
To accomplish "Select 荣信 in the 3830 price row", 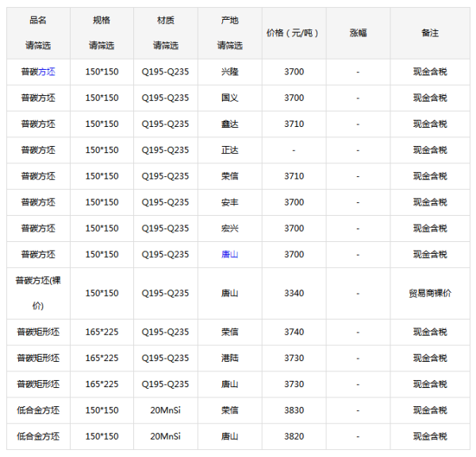I will (230, 410).
